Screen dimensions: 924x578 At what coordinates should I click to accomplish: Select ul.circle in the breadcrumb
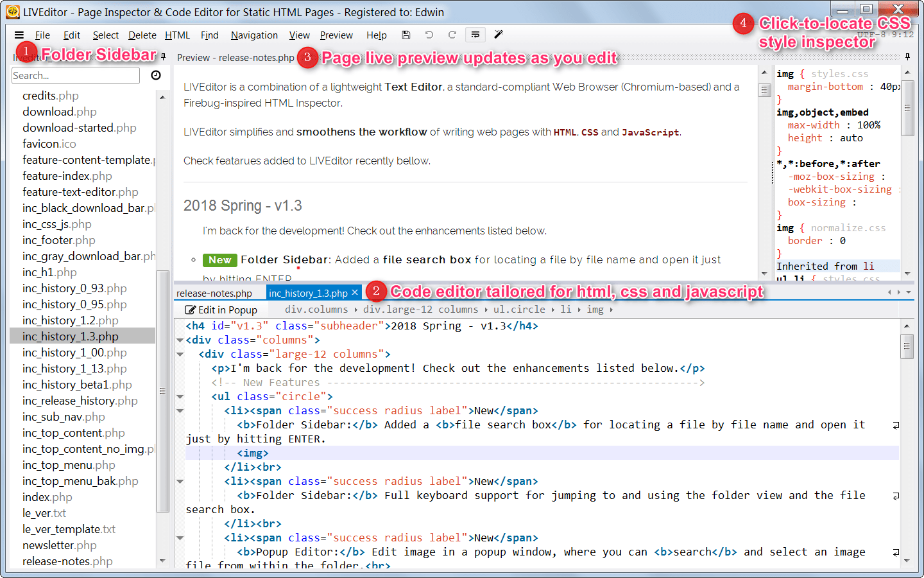coord(519,310)
